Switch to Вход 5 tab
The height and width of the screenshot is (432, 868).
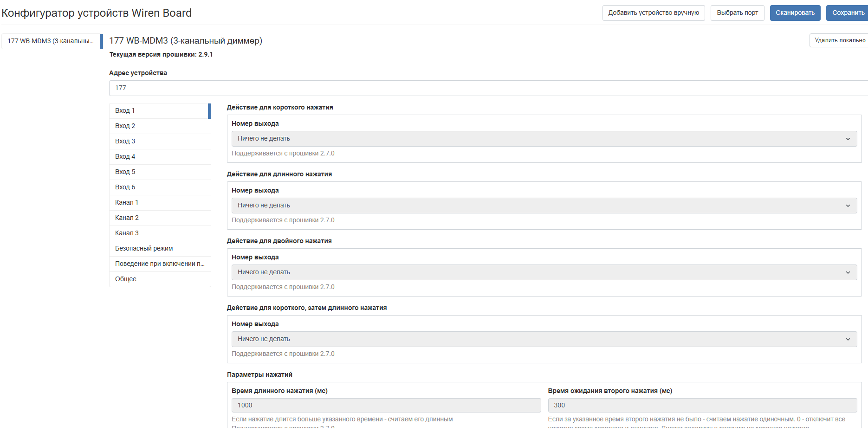pos(160,172)
